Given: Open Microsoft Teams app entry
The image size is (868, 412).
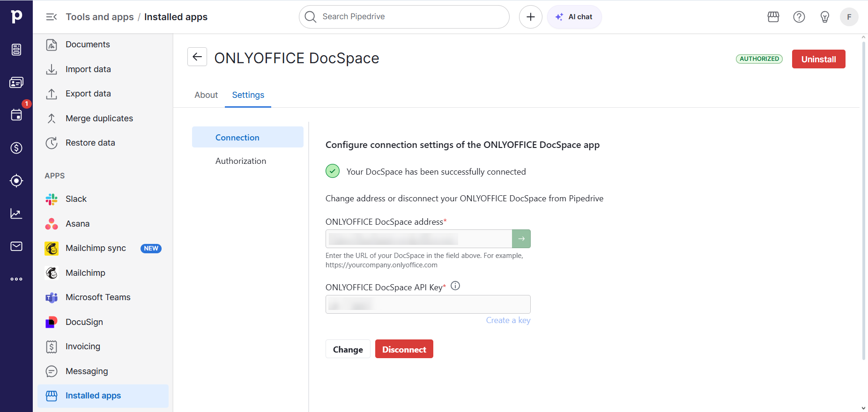Looking at the screenshot, I should tap(103, 297).
